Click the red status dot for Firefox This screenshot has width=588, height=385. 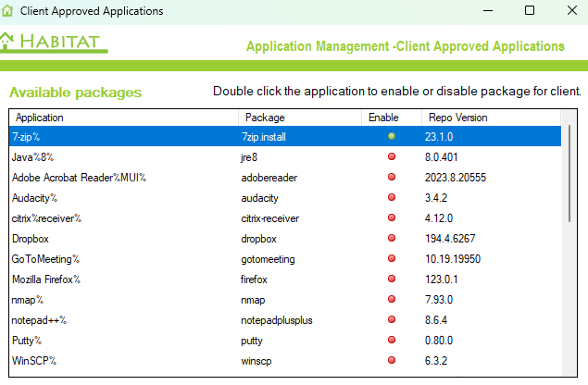point(391,279)
